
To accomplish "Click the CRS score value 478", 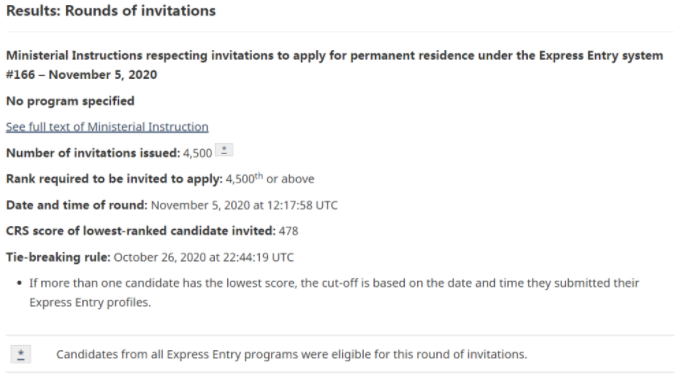I will [289, 231].
